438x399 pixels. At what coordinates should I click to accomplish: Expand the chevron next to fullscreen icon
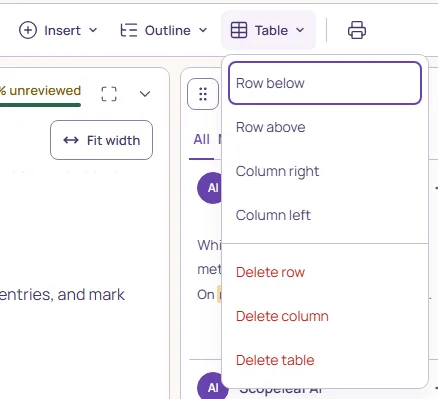click(x=145, y=94)
